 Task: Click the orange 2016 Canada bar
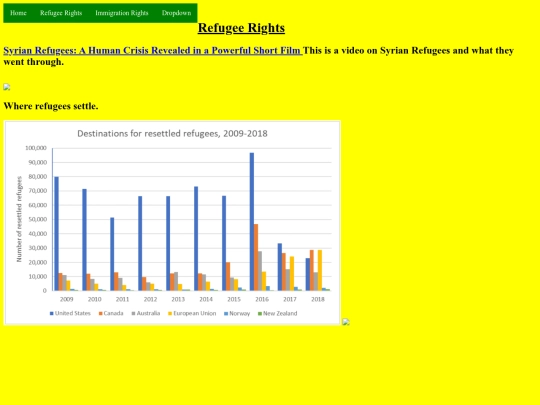tap(256, 257)
